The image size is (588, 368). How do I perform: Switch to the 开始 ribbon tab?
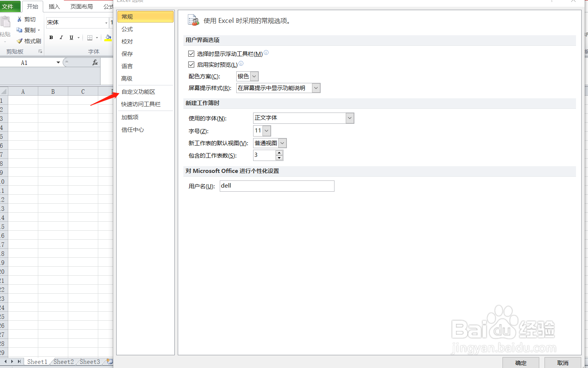coord(33,6)
